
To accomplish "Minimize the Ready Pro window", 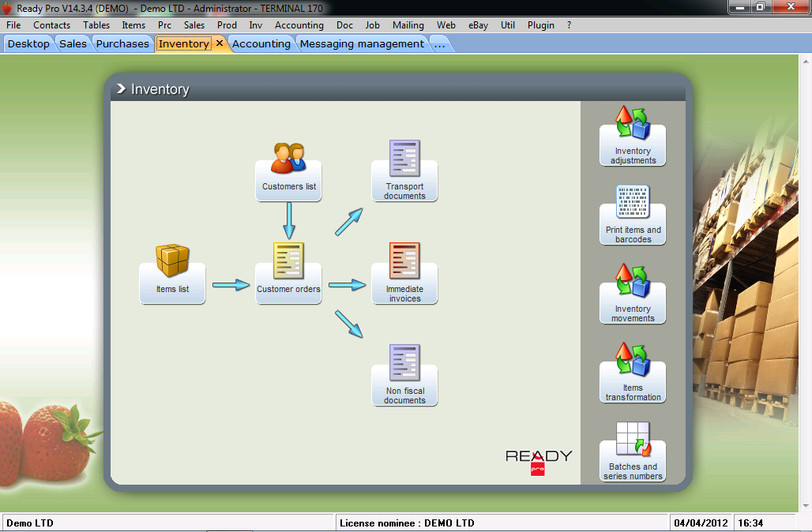I will (740, 7).
